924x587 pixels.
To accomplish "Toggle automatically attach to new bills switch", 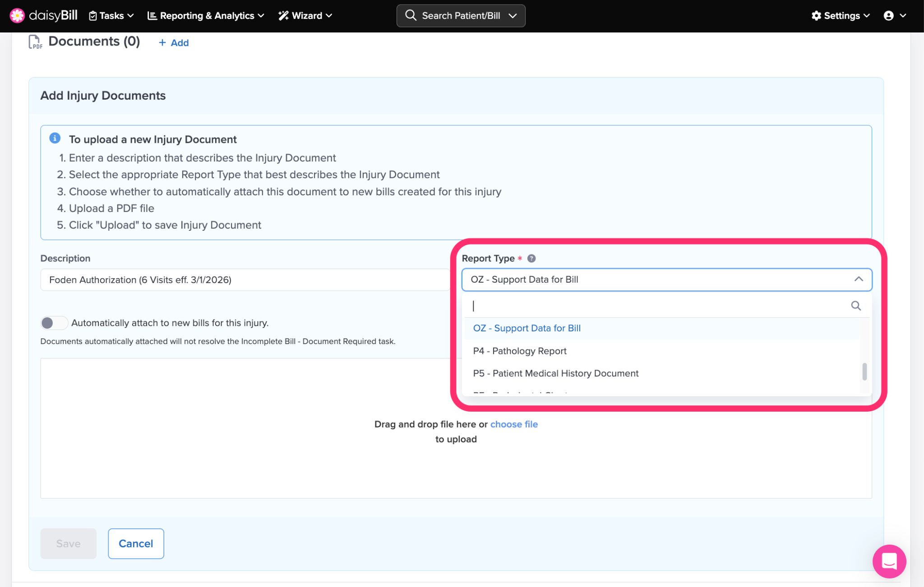I will [x=54, y=323].
